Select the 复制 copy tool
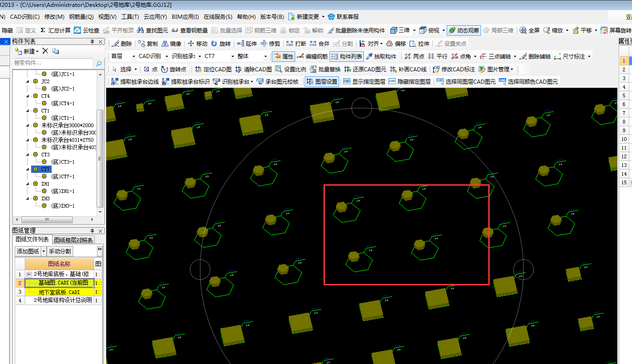 [x=148, y=44]
